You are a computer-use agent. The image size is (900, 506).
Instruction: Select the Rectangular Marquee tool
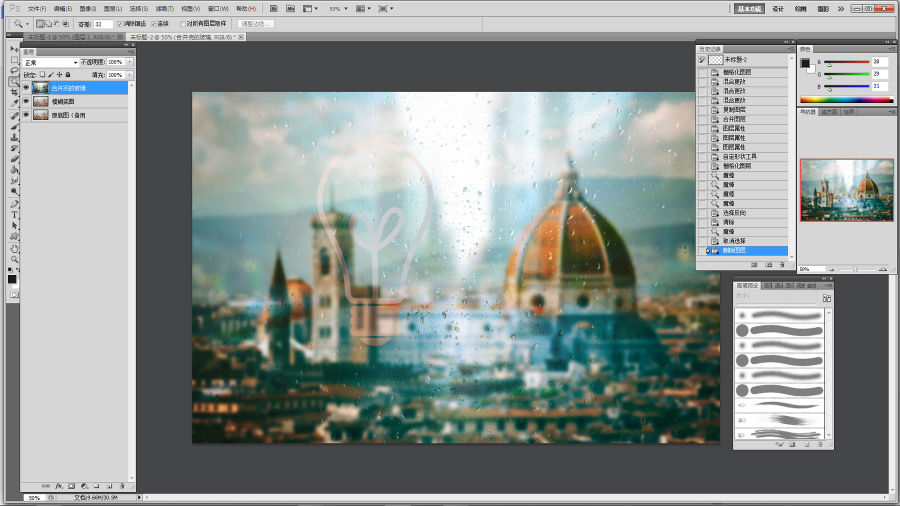coord(14,60)
